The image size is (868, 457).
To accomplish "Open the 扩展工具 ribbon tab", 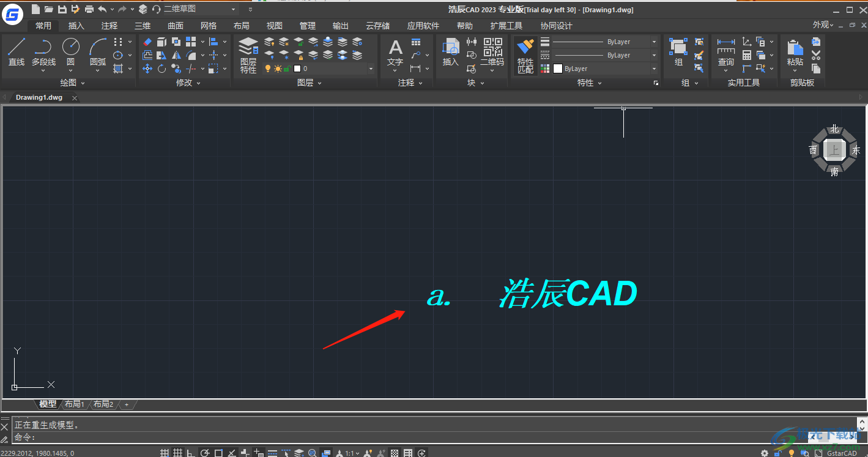I will [506, 26].
